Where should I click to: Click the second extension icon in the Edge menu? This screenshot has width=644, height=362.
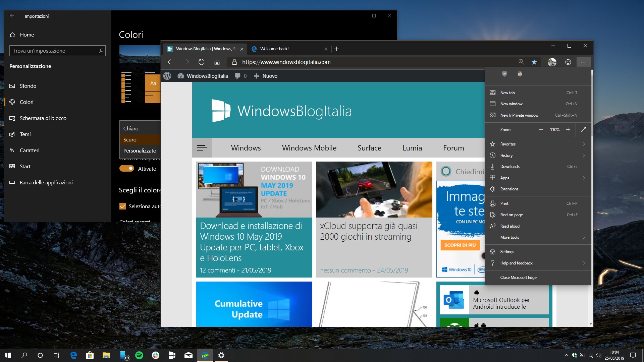point(520,74)
